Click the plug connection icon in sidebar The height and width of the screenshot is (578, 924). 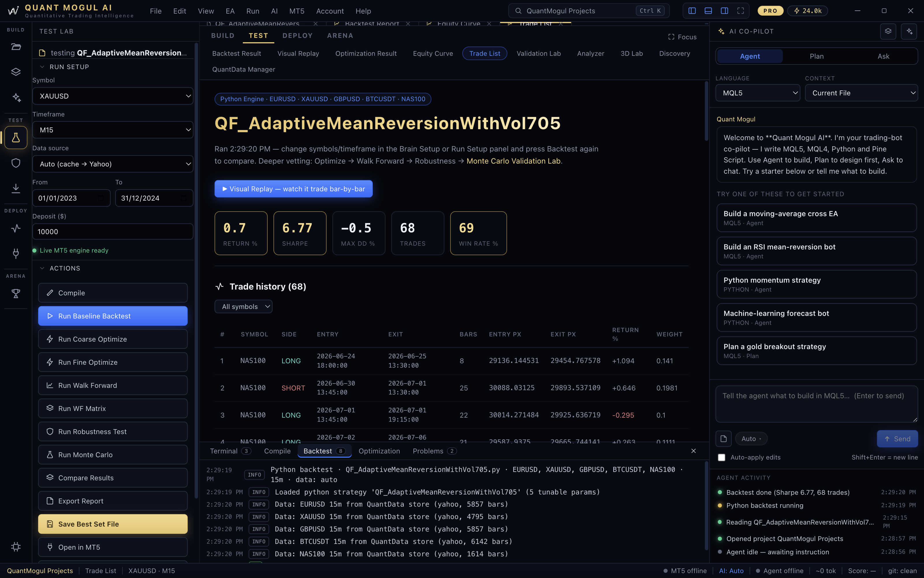16,253
